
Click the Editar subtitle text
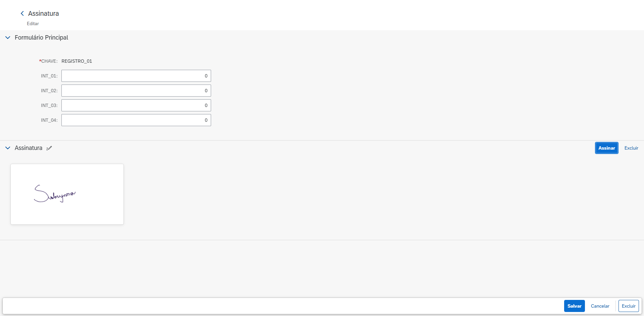pyautogui.click(x=33, y=23)
